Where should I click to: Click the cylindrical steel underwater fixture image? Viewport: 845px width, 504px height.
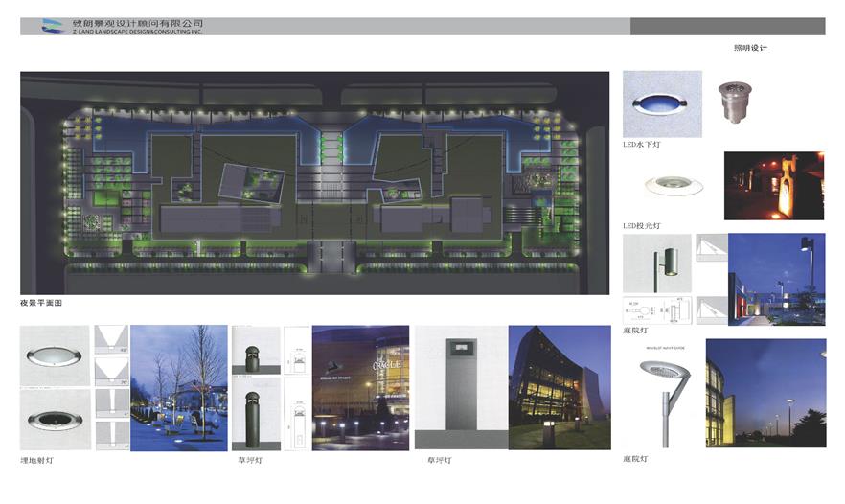(736, 103)
